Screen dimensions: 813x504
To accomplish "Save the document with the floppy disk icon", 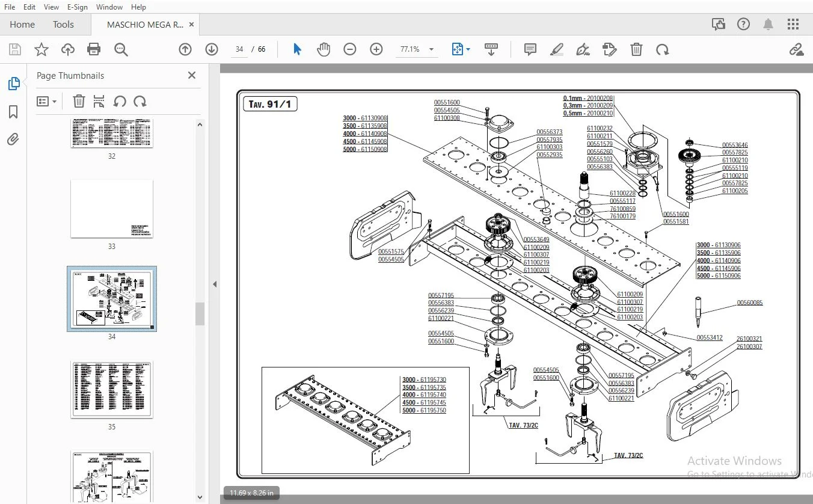I will pos(14,49).
